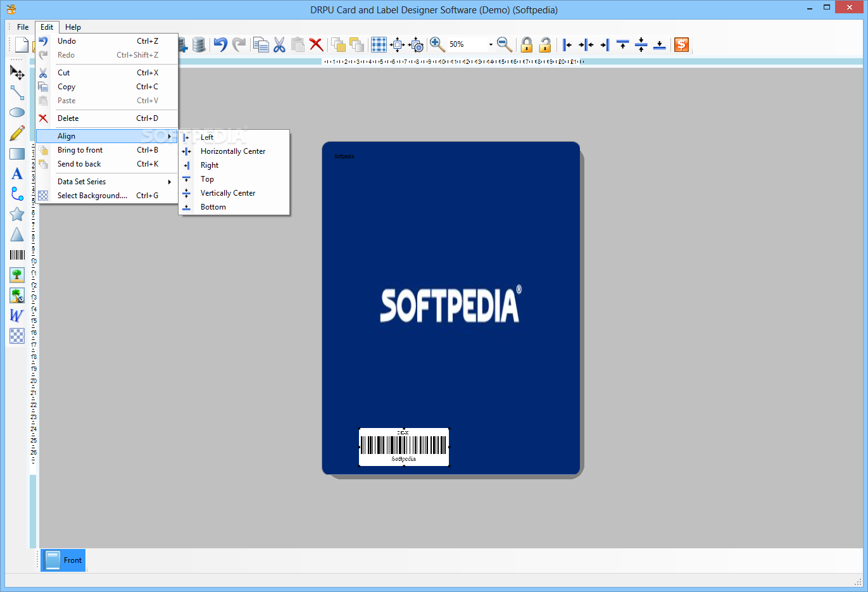Click the Cut scissors icon in toolbar
Image resolution: width=868 pixels, height=592 pixels.
click(x=279, y=44)
